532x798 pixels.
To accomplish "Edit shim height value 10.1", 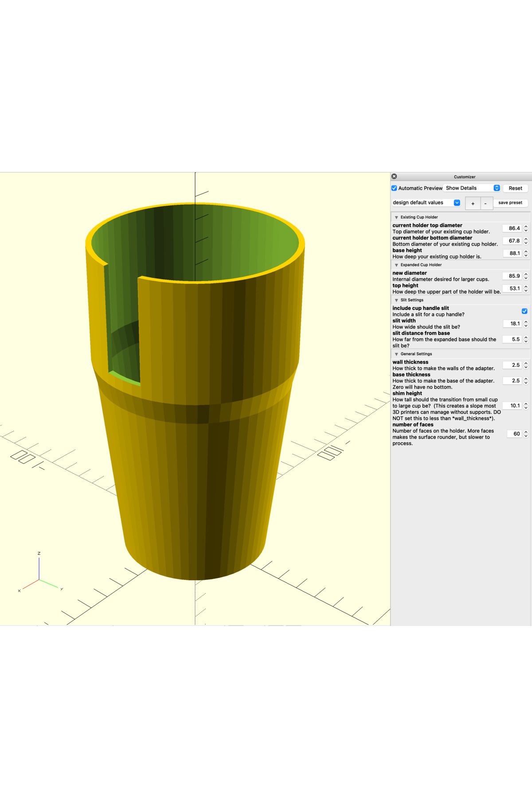I will point(512,406).
